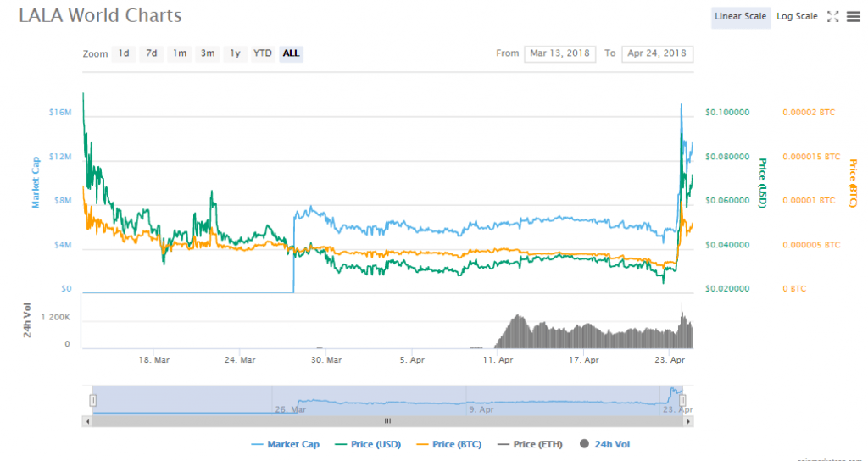Set zoom to 3m

pos(208,53)
